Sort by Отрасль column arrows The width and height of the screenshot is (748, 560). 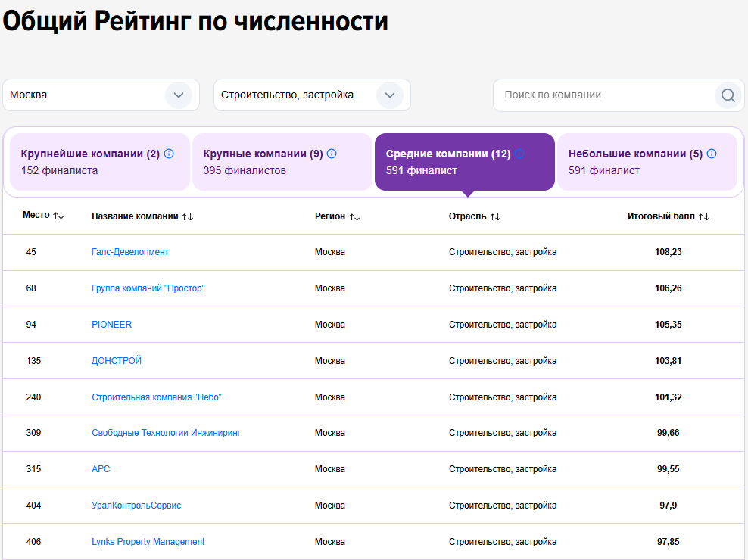(x=495, y=216)
